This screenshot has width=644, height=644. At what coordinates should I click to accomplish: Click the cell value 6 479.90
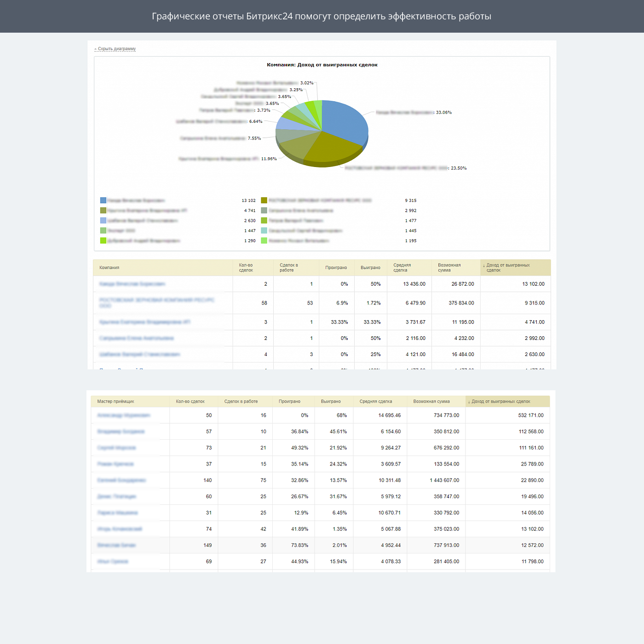click(x=415, y=303)
